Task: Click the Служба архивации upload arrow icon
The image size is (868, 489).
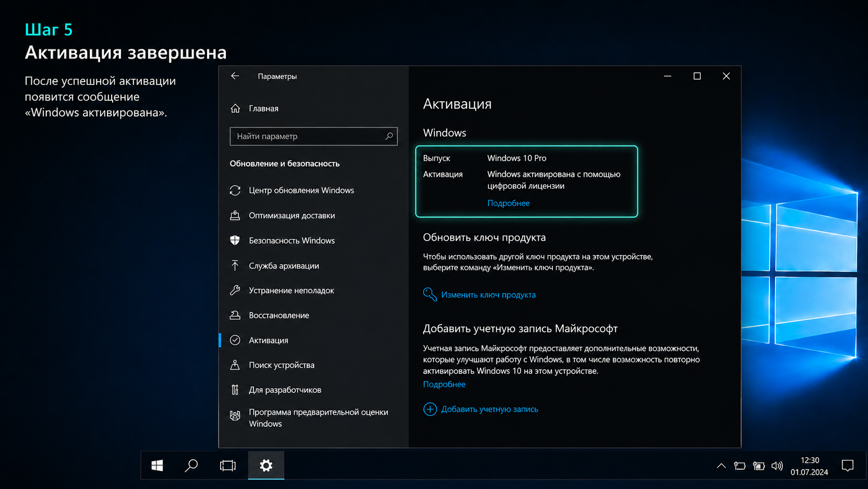Action: [x=235, y=266]
